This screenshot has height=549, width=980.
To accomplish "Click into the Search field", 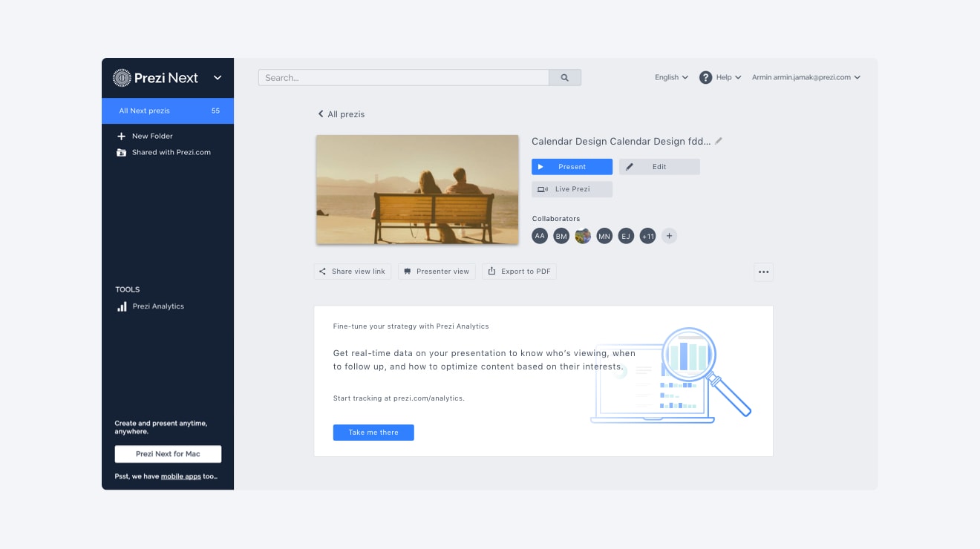I will pyautogui.click(x=404, y=77).
